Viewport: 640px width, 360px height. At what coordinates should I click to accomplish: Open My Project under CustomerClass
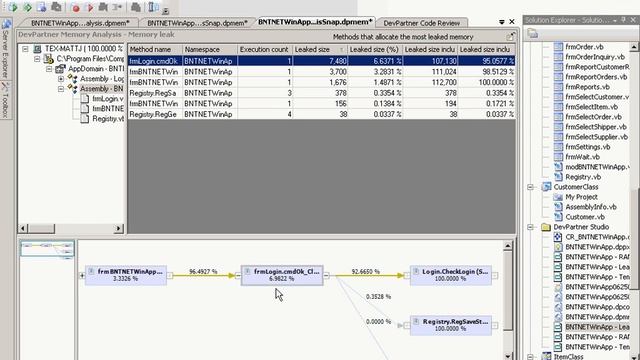pos(581,197)
